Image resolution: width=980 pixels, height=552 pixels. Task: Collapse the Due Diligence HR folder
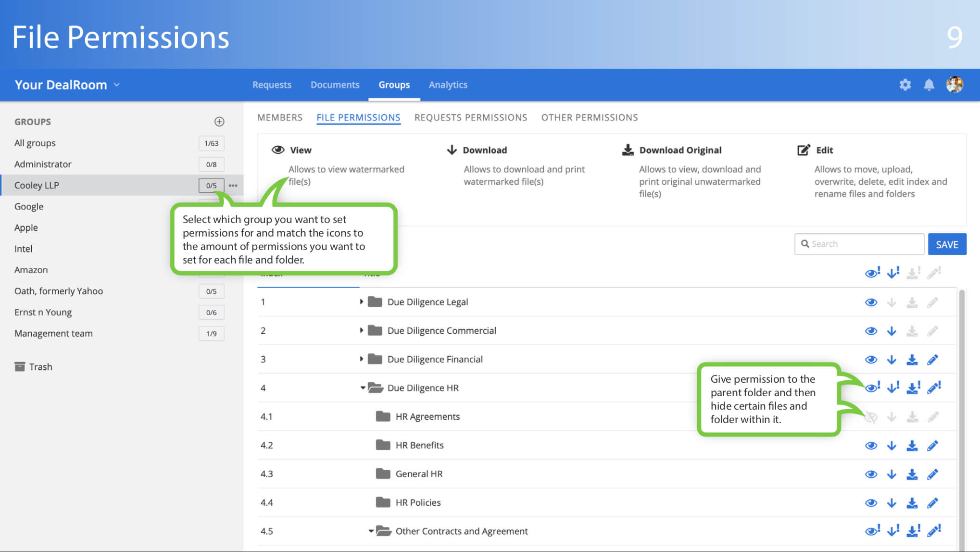coord(363,388)
